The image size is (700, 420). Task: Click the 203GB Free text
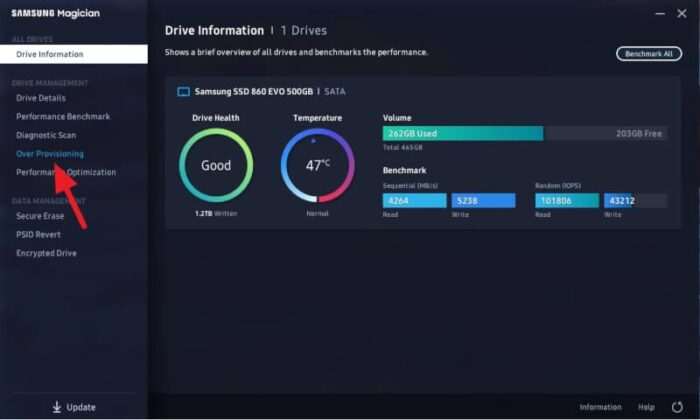[x=639, y=133]
